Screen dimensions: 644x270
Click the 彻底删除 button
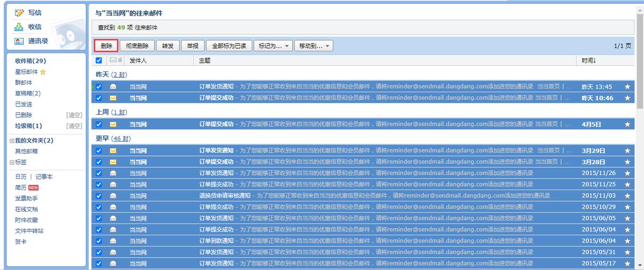pyautogui.click(x=137, y=46)
